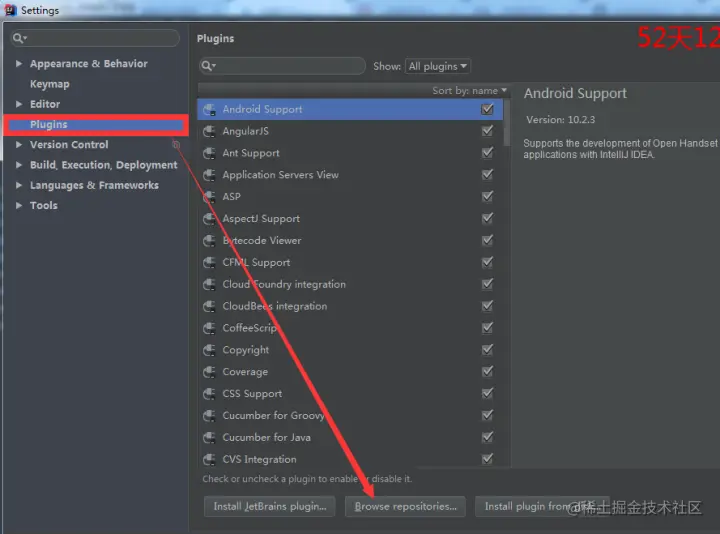Click the Browse repositories button

coord(405,506)
